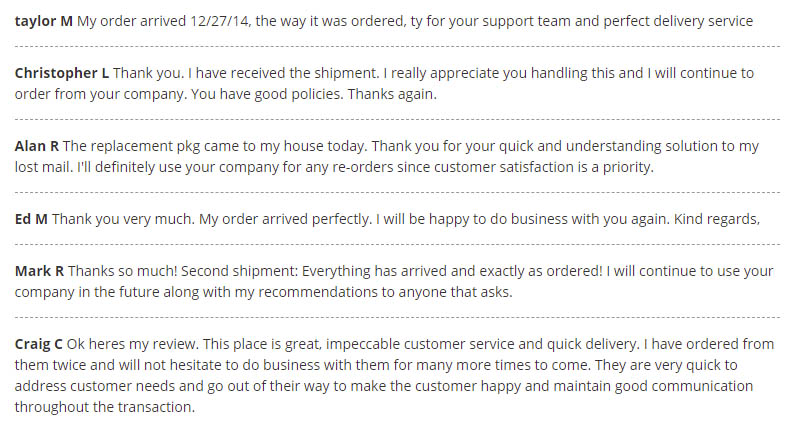
Task: Click reviewer name Mark R
Action: 39,271
